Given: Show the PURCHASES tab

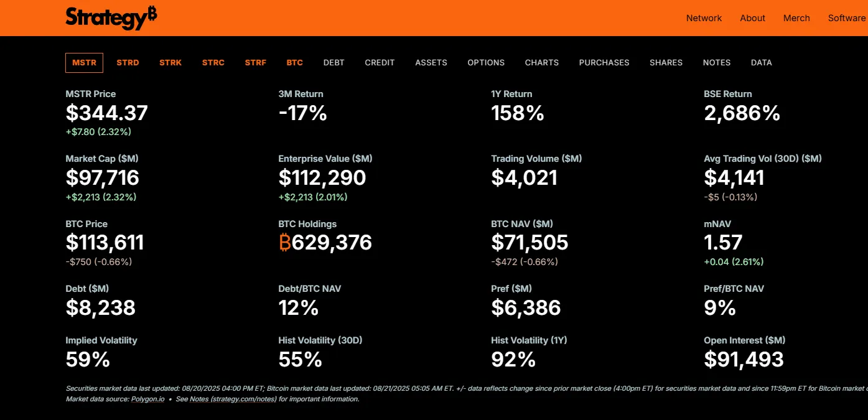Looking at the screenshot, I should [x=604, y=63].
